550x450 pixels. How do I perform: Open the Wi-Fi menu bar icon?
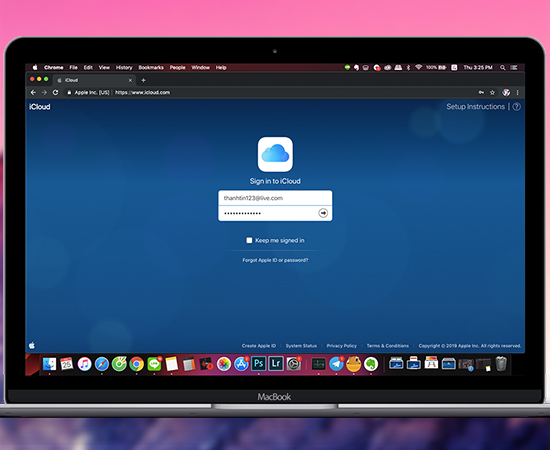(x=418, y=67)
